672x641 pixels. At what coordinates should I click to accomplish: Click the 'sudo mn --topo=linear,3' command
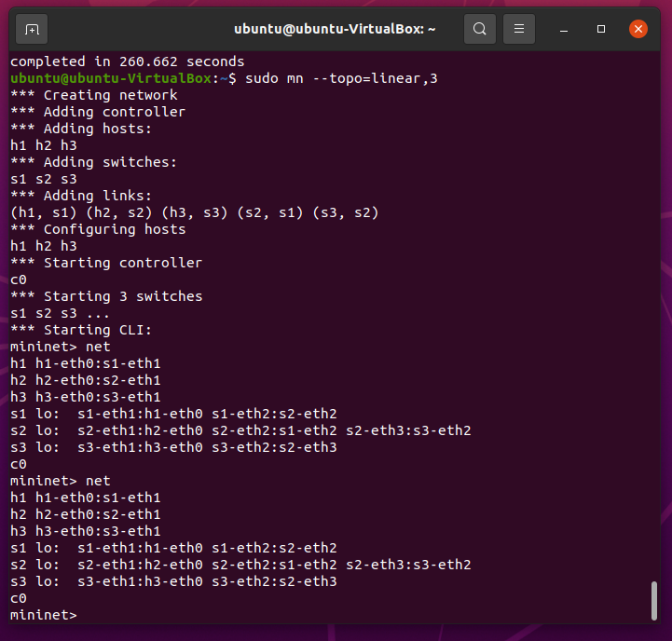coord(341,78)
